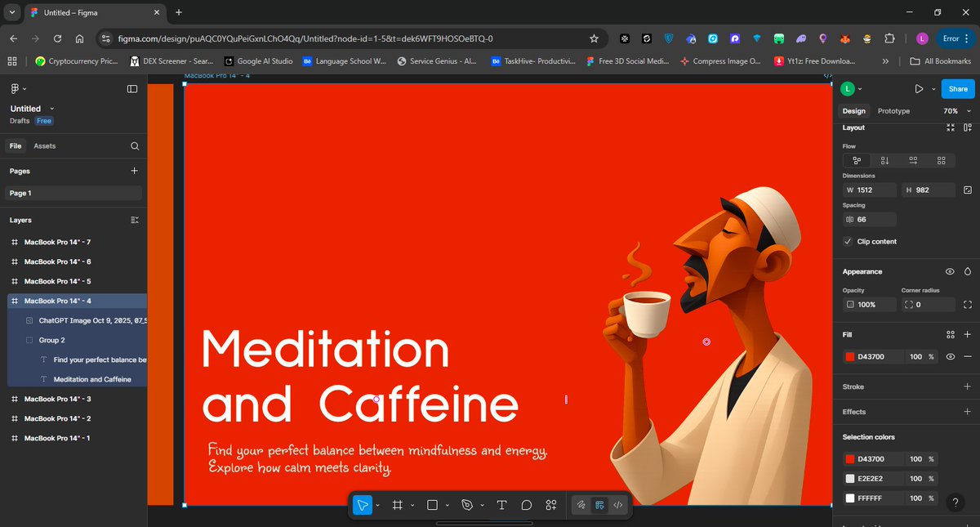Select freeform flow layout option
Viewport: 980px width, 527px height.
click(x=857, y=160)
